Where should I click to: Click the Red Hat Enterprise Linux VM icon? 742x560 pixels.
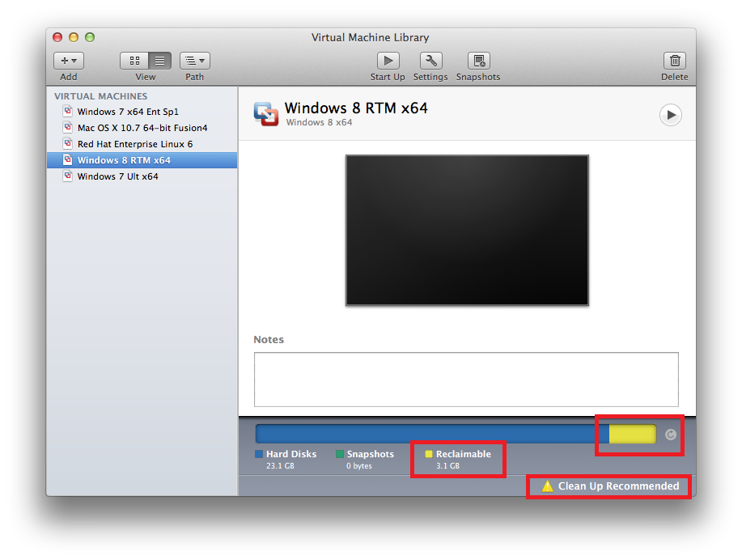pyautogui.click(x=68, y=143)
